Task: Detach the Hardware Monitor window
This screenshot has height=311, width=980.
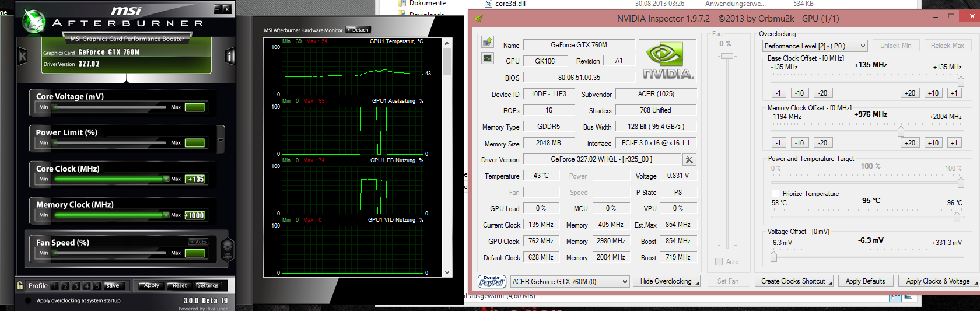Action: point(358,30)
